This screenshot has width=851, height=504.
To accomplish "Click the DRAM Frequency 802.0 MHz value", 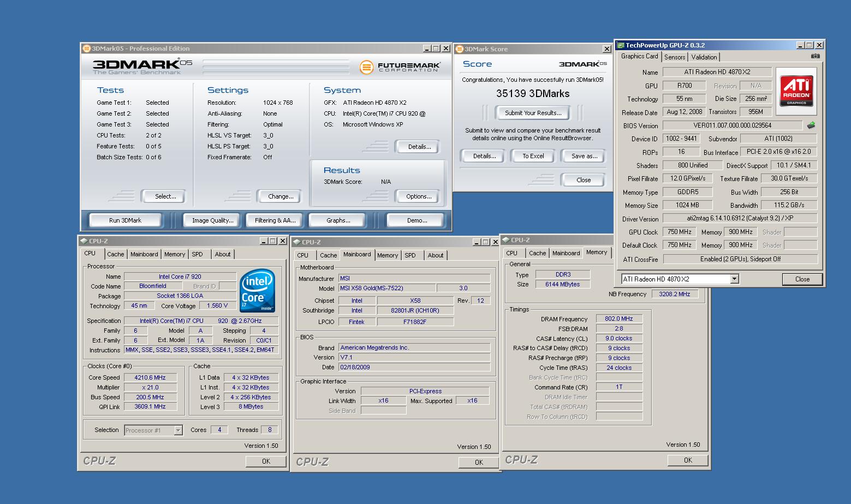I will [x=619, y=319].
